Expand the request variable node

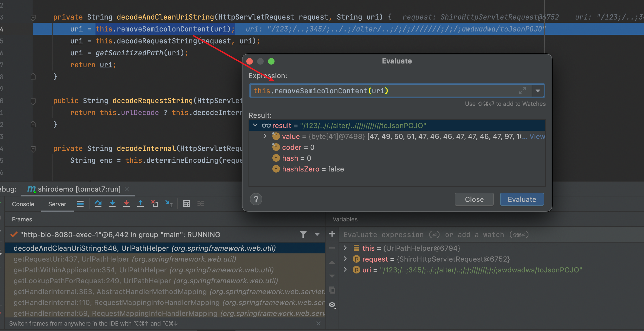[x=345, y=259]
